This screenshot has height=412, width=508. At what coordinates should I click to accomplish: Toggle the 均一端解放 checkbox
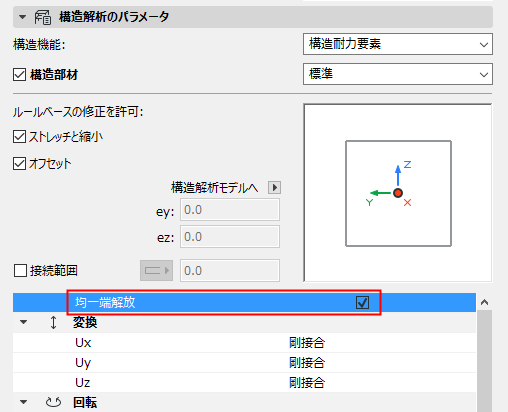click(362, 303)
